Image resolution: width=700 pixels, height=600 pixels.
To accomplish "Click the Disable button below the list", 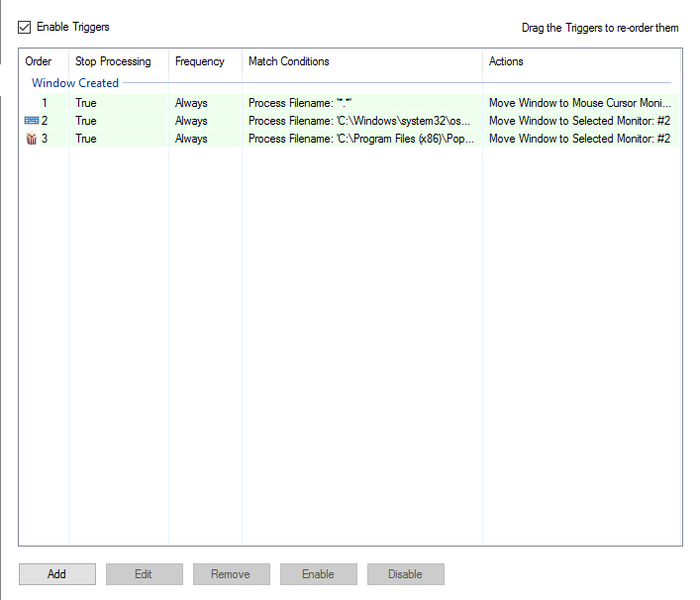I will [405, 574].
